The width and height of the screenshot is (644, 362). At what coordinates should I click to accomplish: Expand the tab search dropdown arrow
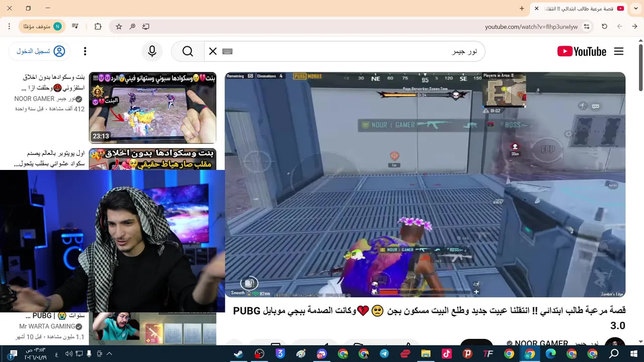pos(636,9)
